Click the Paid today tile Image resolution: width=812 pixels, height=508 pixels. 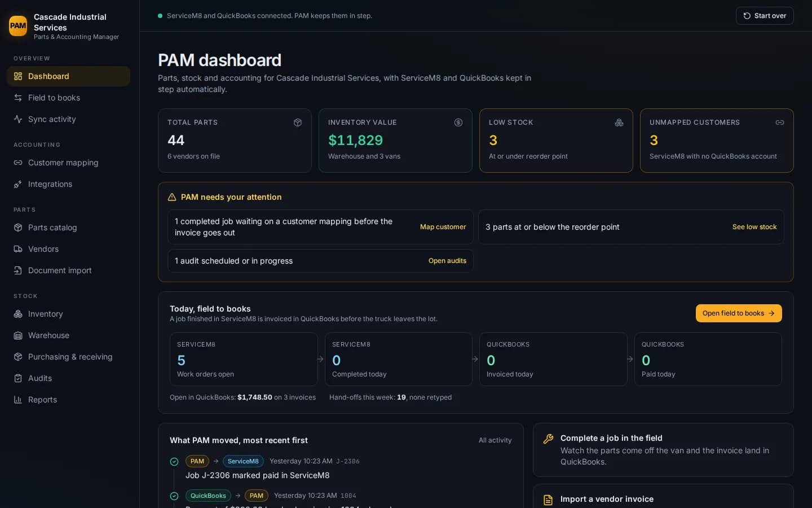click(708, 359)
